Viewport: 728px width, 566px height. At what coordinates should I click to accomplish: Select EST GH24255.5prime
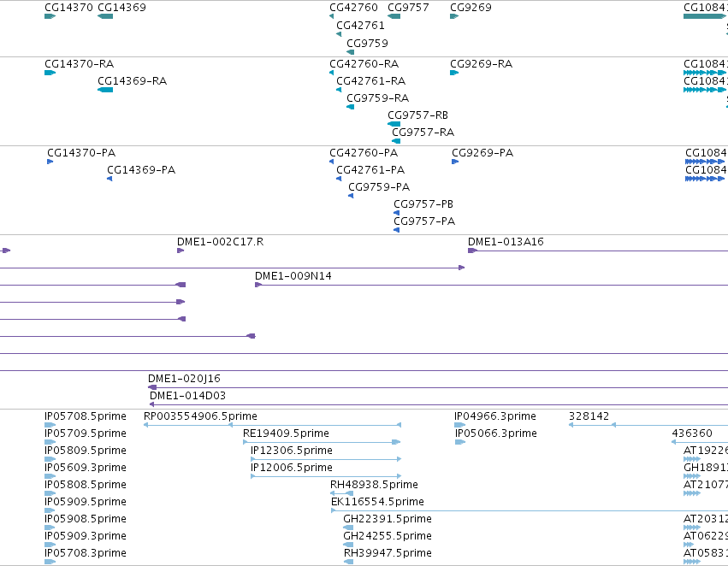pos(348,545)
